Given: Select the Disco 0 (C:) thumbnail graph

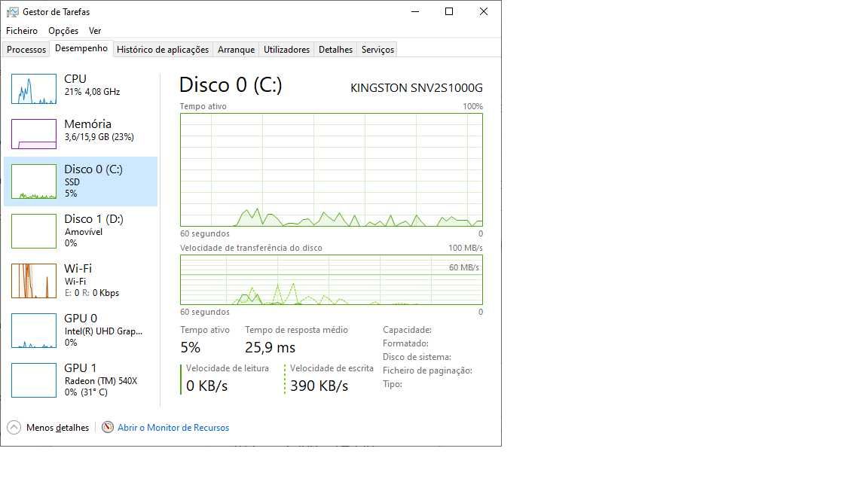Looking at the screenshot, I should [x=34, y=181].
